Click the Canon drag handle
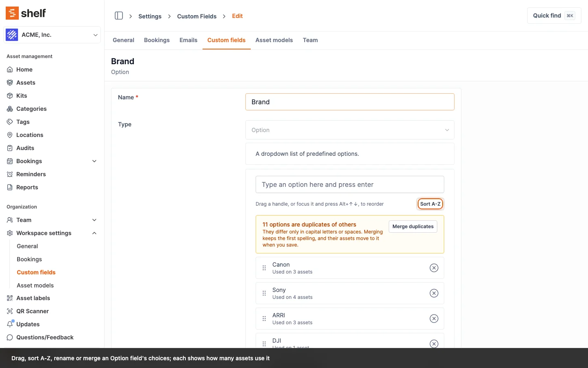The width and height of the screenshot is (588, 368). pos(264,268)
